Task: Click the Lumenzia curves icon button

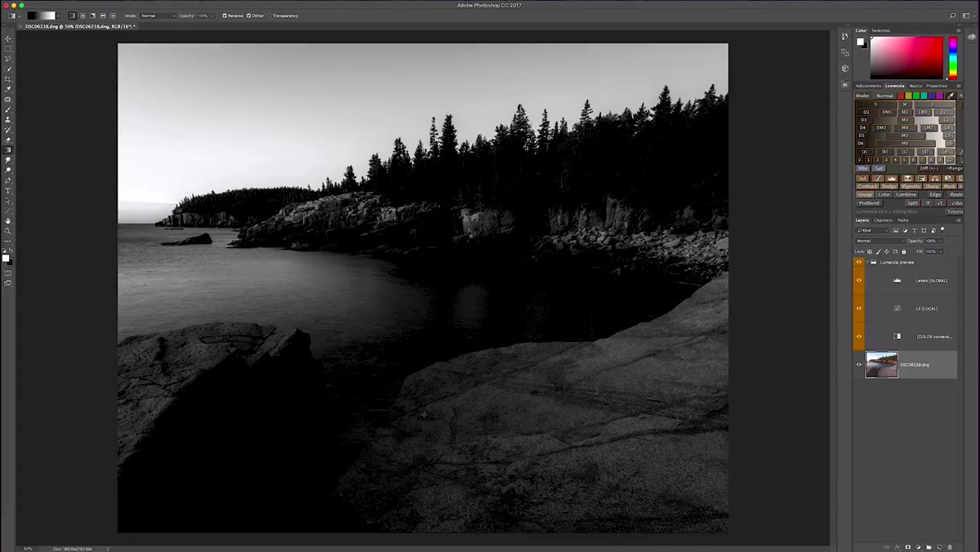Action: [x=878, y=178]
